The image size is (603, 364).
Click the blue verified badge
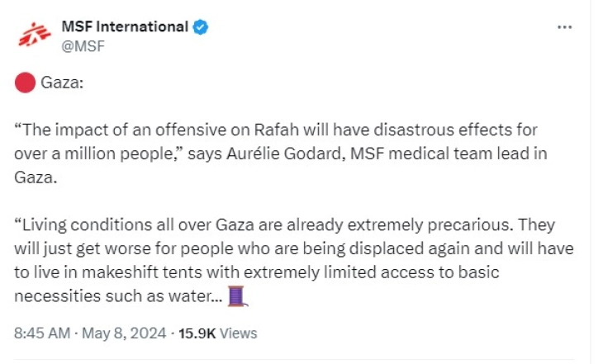[201, 26]
